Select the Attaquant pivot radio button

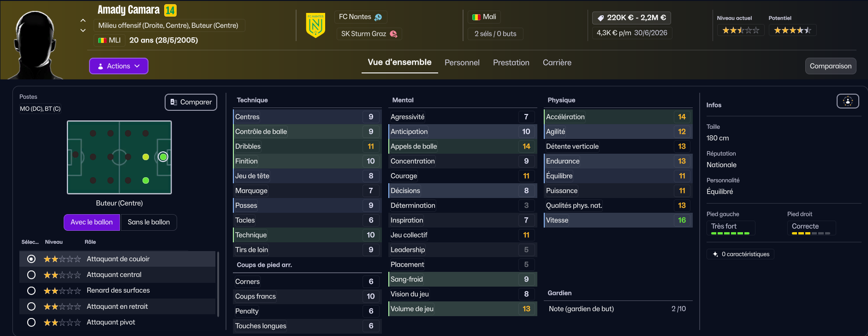tap(31, 323)
